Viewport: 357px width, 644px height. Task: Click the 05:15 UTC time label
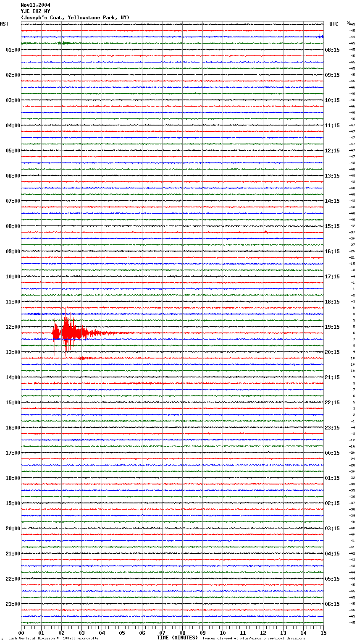332,579
